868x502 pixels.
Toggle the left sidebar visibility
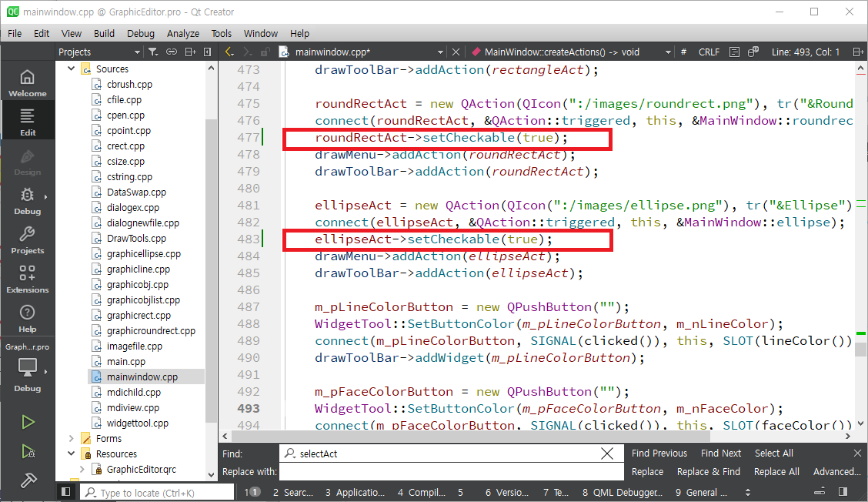(66, 491)
